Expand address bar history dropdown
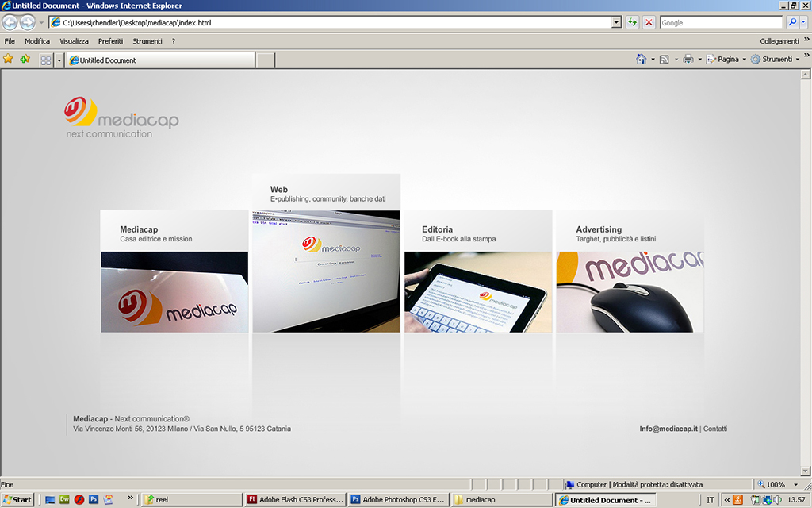Viewport: 812px width, 508px height. (616, 22)
